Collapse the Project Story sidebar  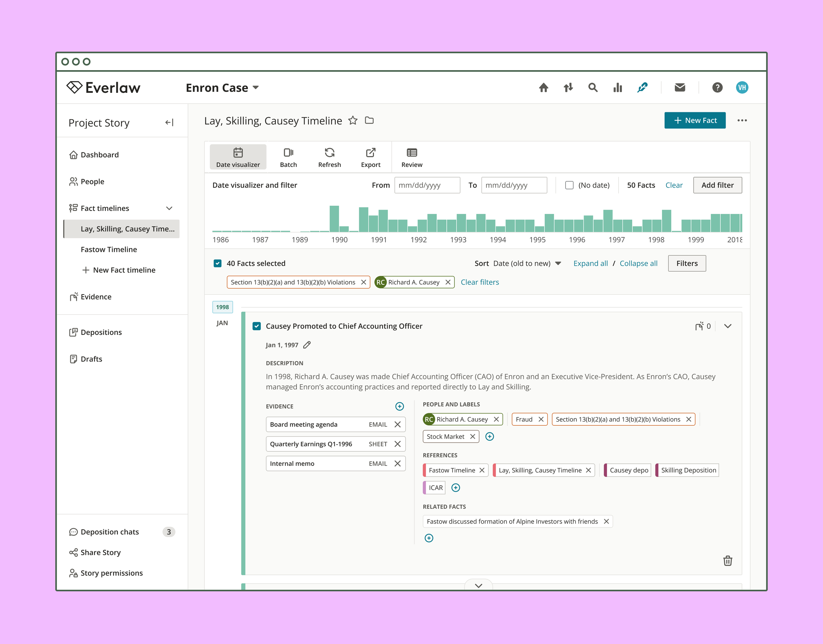[169, 122]
